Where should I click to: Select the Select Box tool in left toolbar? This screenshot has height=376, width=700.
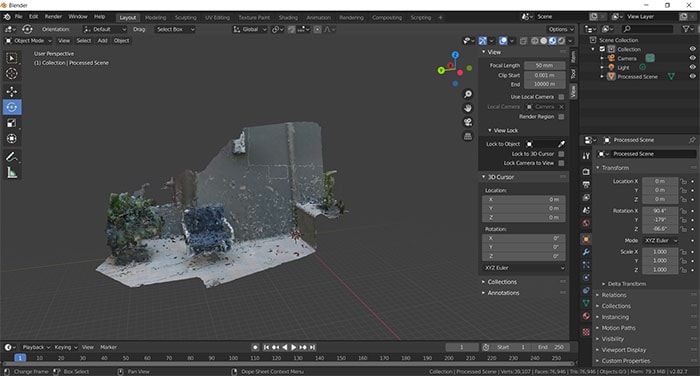coord(12,58)
